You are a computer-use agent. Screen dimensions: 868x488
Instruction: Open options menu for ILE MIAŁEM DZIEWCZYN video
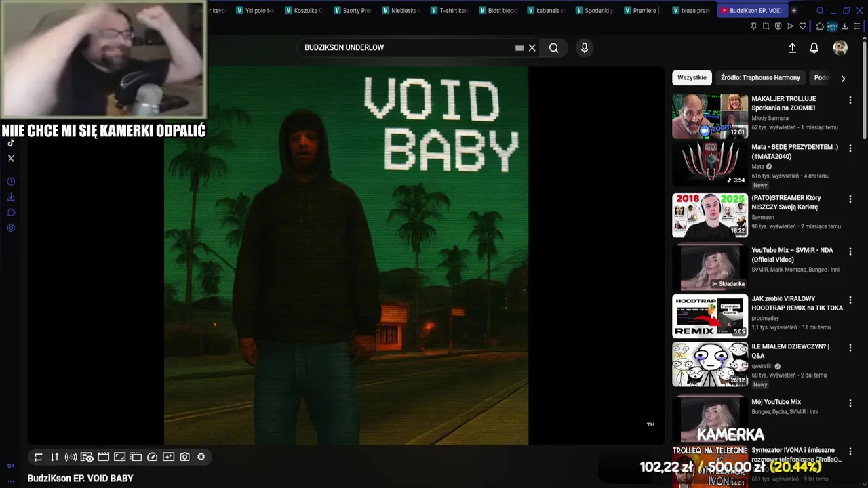click(850, 348)
